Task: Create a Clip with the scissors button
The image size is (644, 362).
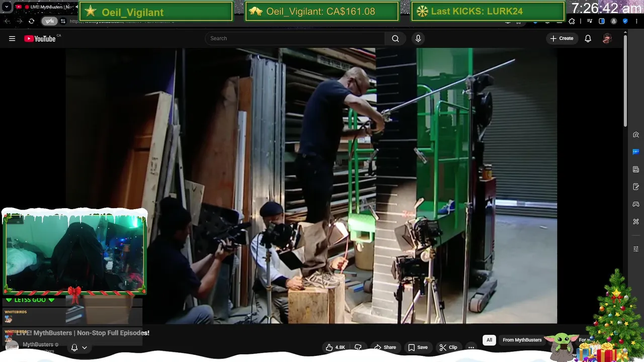Action: pyautogui.click(x=448, y=347)
